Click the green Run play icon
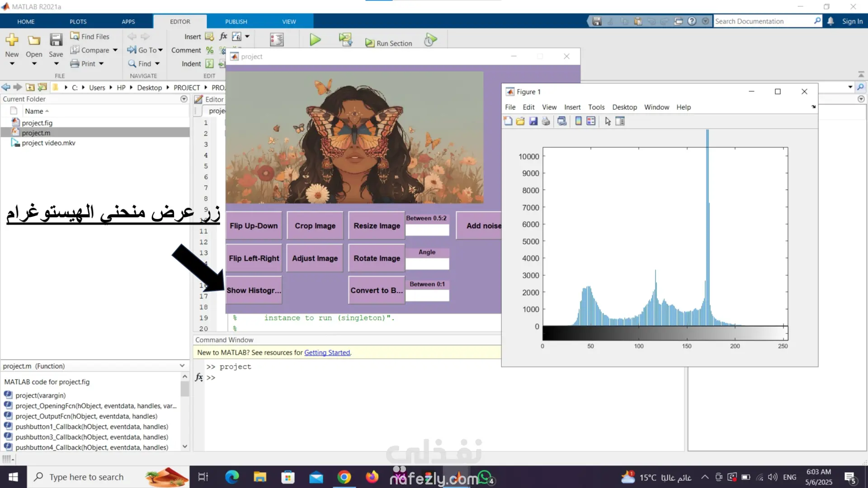The width and height of the screenshot is (868, 488). 315,40
